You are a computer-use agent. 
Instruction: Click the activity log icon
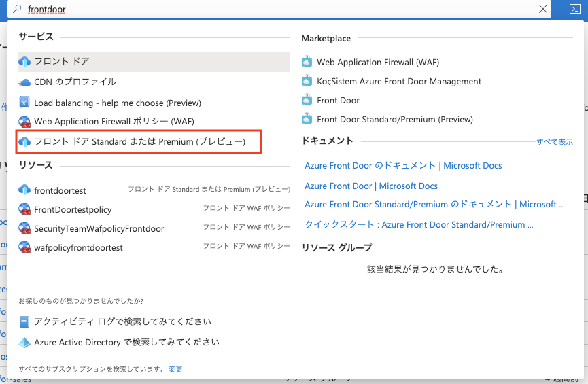[x=24, y=321]
